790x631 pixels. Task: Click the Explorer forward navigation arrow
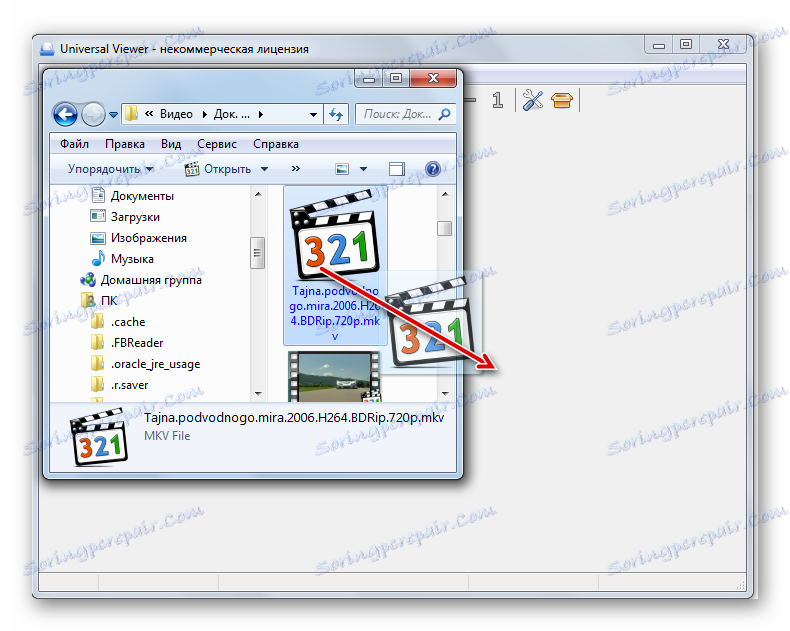click(x=93, y=114)
